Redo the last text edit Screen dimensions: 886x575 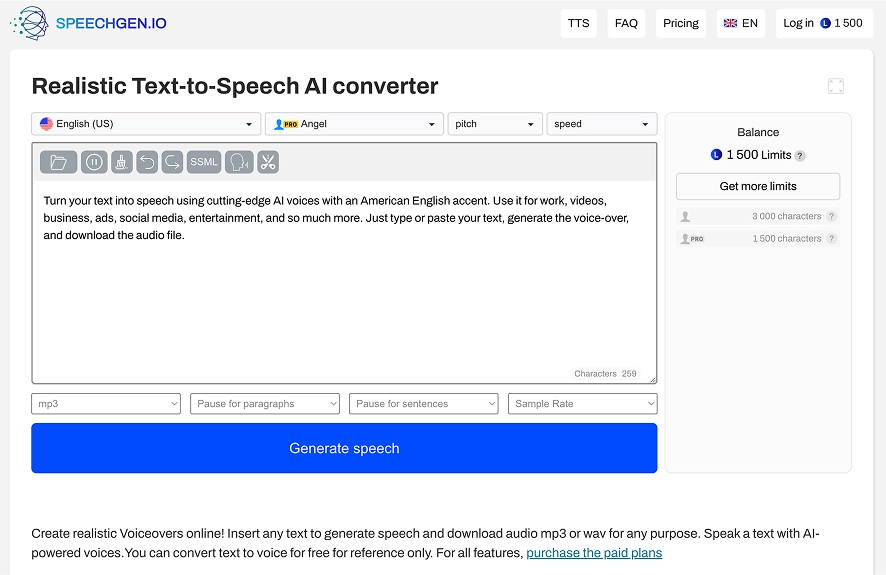pyautogui.click(x=172, y=163)
